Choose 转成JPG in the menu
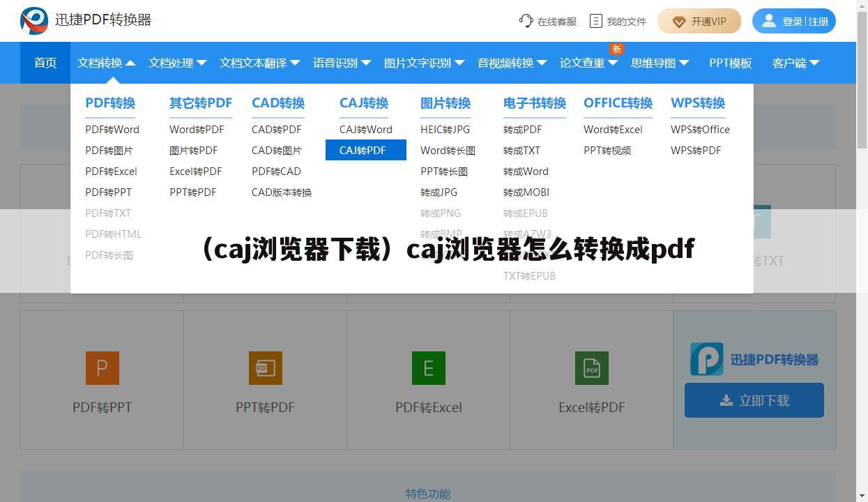The image size is (868, 502). 439,192
